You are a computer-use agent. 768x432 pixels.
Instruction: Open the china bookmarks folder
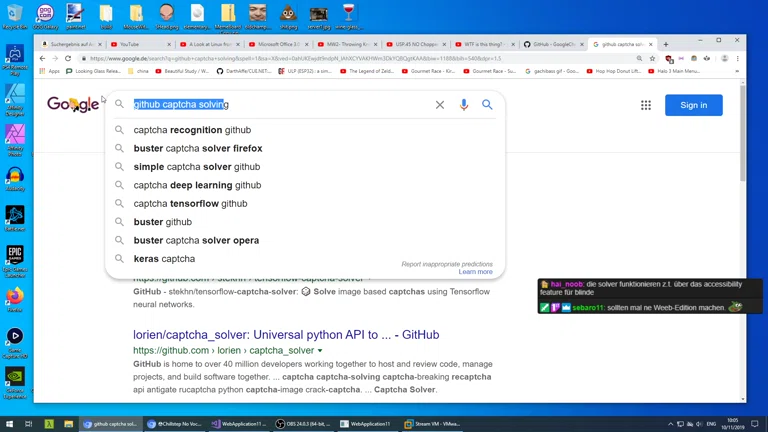click(x=138, y=71)
